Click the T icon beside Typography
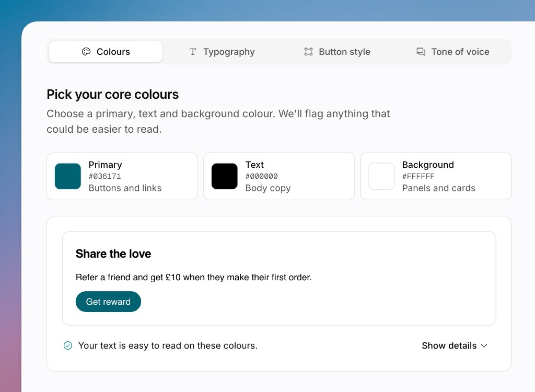This screenshot has width=535, height=392. pos(193,52)
